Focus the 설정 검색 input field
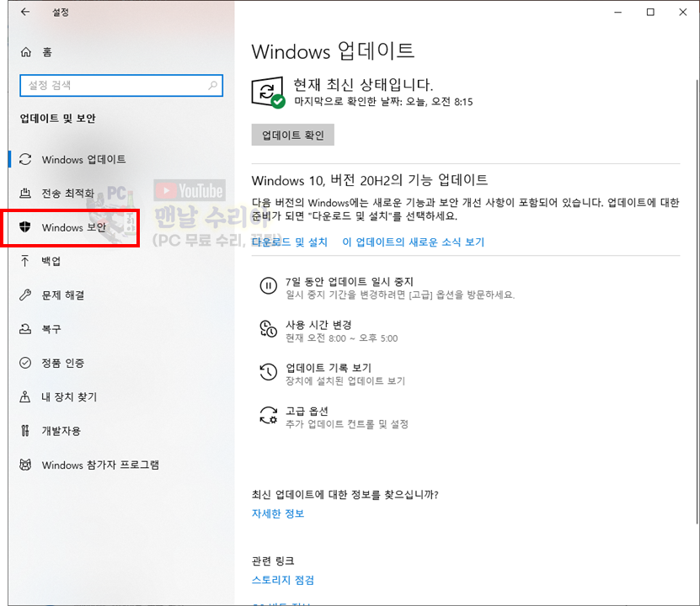700x606 pixels. coord(121,85)
